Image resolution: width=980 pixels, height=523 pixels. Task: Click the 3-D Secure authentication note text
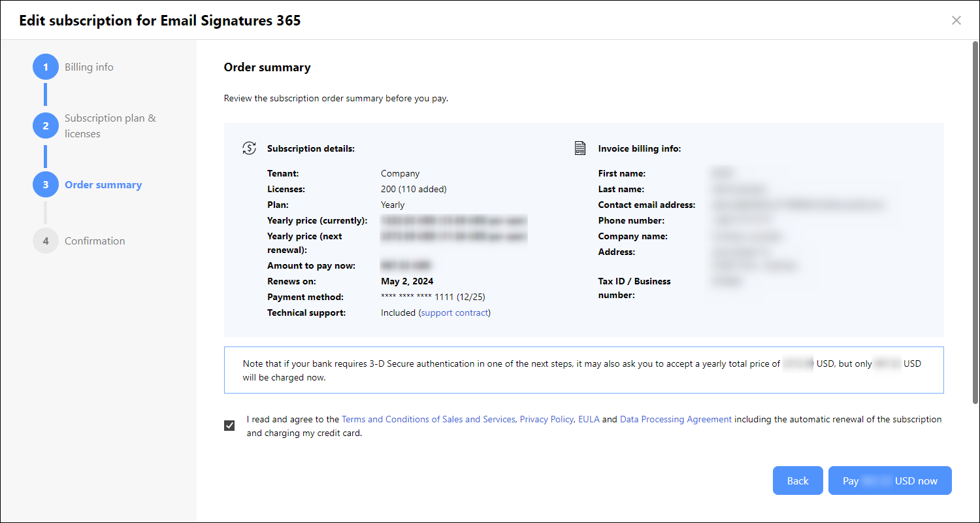582,370
